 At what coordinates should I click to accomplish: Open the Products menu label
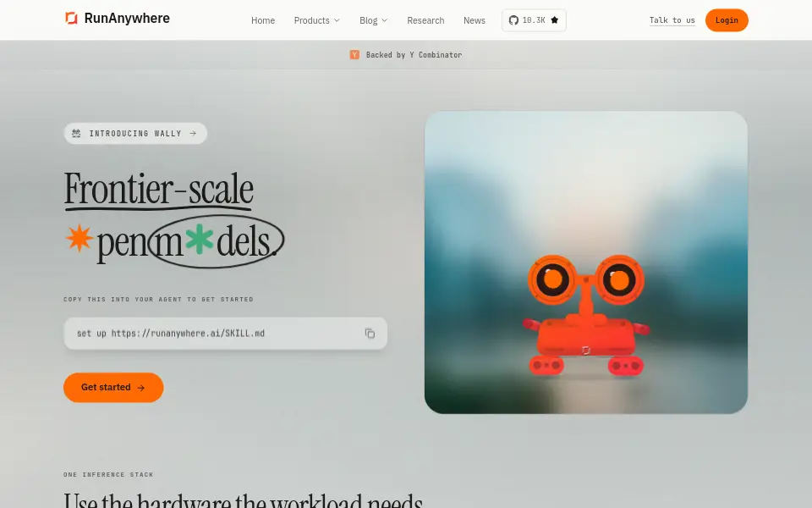click(x=312, y=20)
